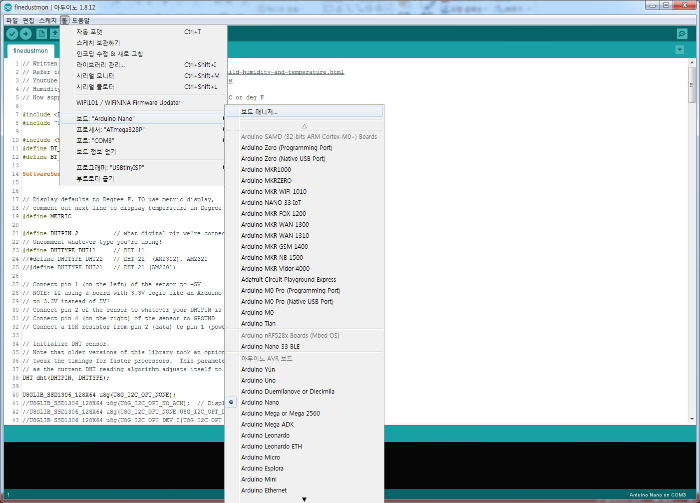Click the New sketch document icon
Image resolution: width=700 pixels, height=503 pixels.
tap(42, 33)
